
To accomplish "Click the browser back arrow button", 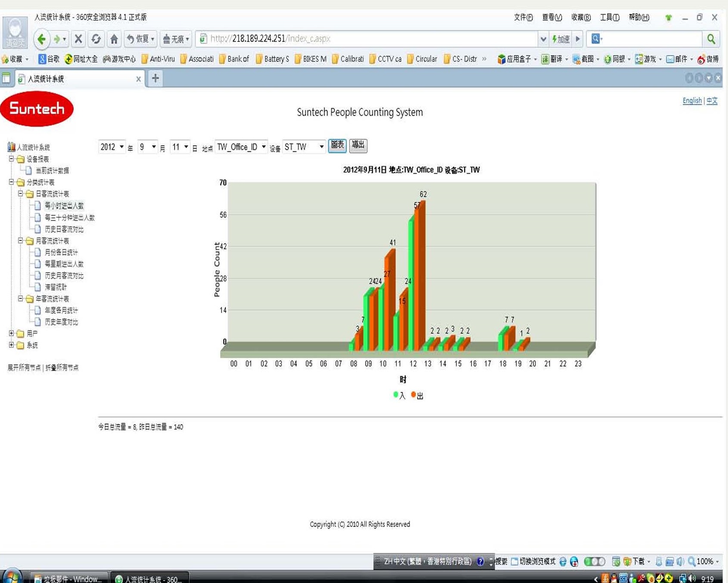I will pos(41,39).
